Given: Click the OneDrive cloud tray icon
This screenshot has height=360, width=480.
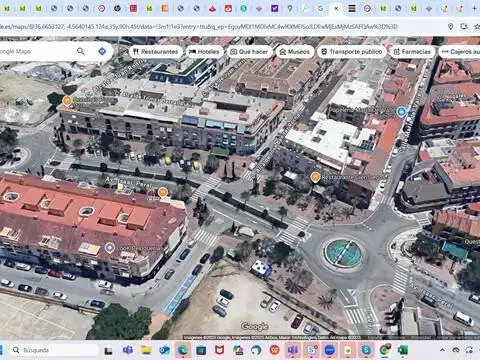Looking at the screenshot, I should click(456, 350).
